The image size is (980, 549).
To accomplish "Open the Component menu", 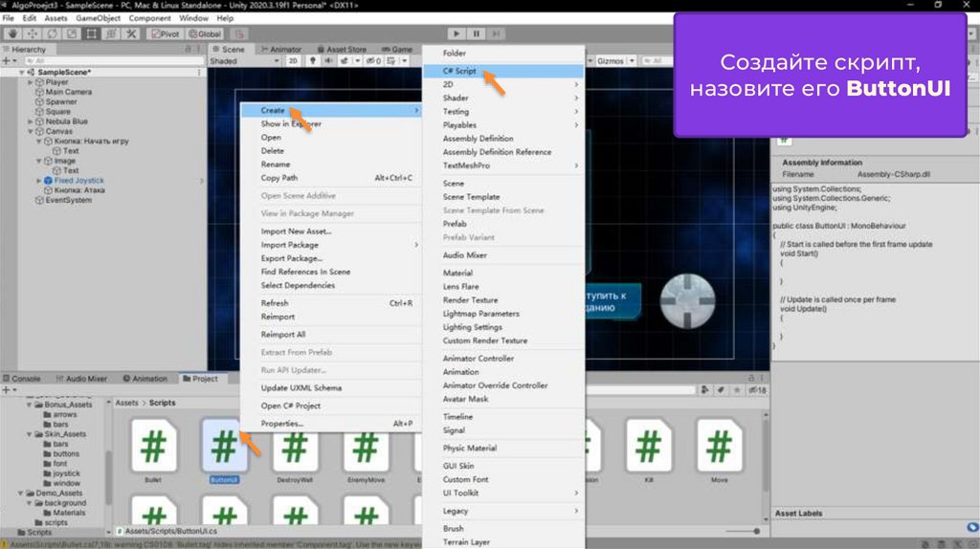I will pyautogui.click(x=149, y=18).
